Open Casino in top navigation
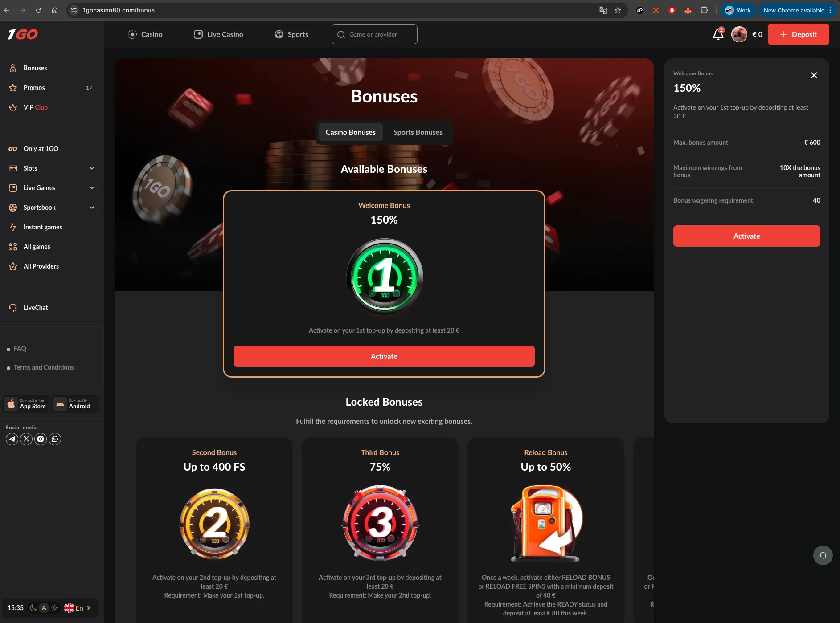Viewport: 840px width, 623px height. tap(145, 34)
